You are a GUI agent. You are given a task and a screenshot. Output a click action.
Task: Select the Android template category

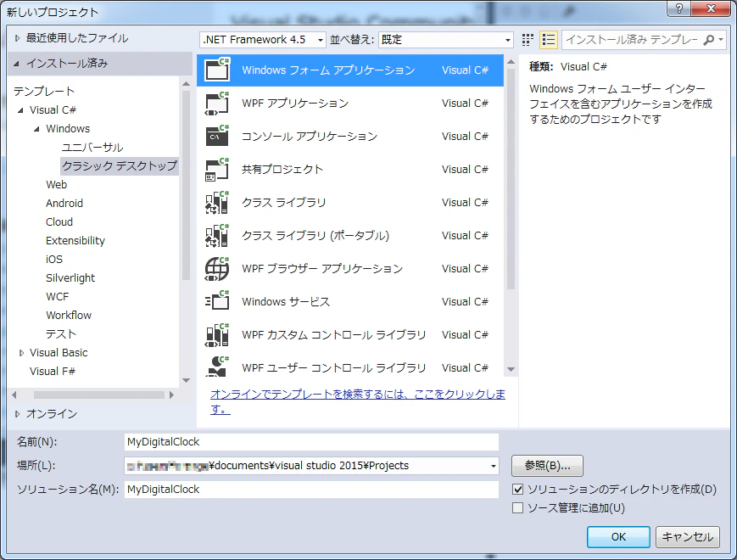tap(64, 203)
